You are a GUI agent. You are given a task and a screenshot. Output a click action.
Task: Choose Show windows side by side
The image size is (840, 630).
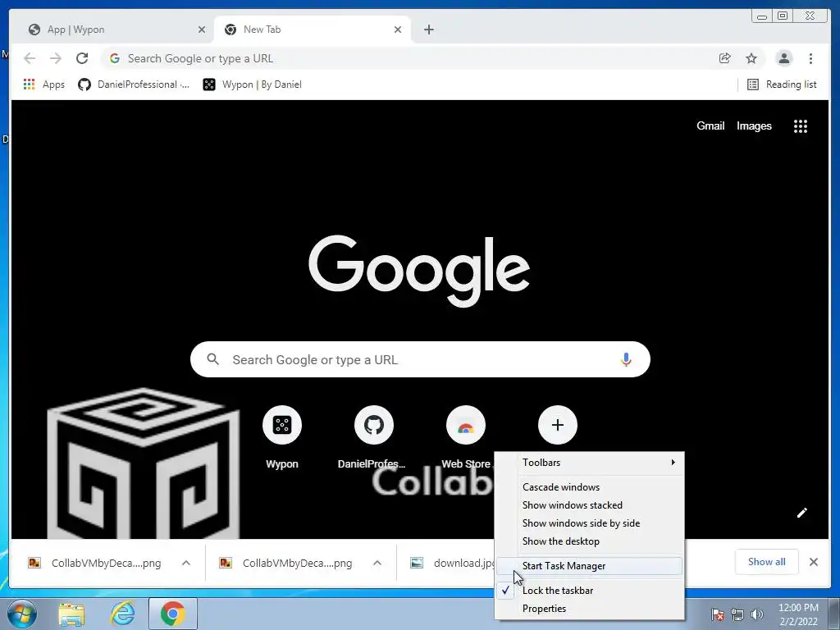(x=589, y=523)
